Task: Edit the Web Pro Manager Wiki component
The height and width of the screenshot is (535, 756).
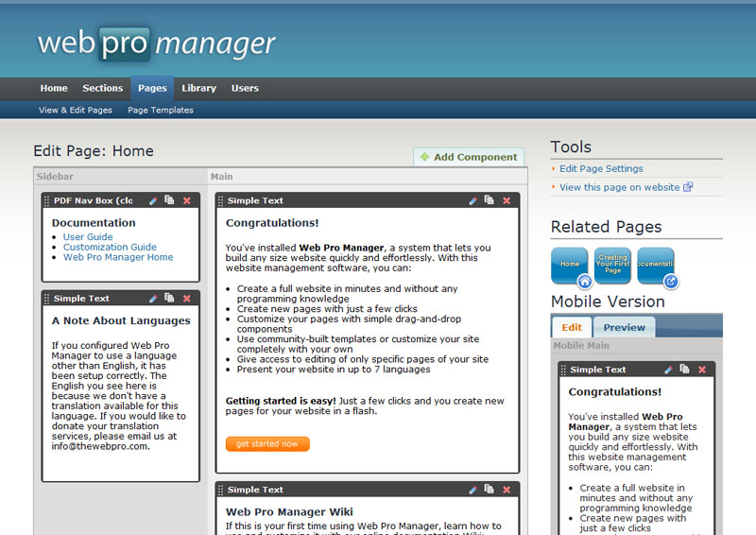Action: pyautogui.click(x=473, y=490)
